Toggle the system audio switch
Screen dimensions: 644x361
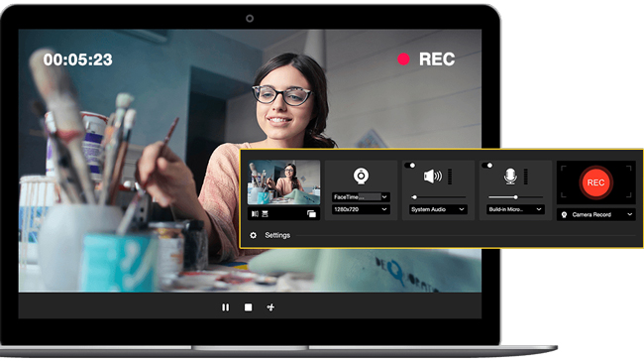(410, 166)
